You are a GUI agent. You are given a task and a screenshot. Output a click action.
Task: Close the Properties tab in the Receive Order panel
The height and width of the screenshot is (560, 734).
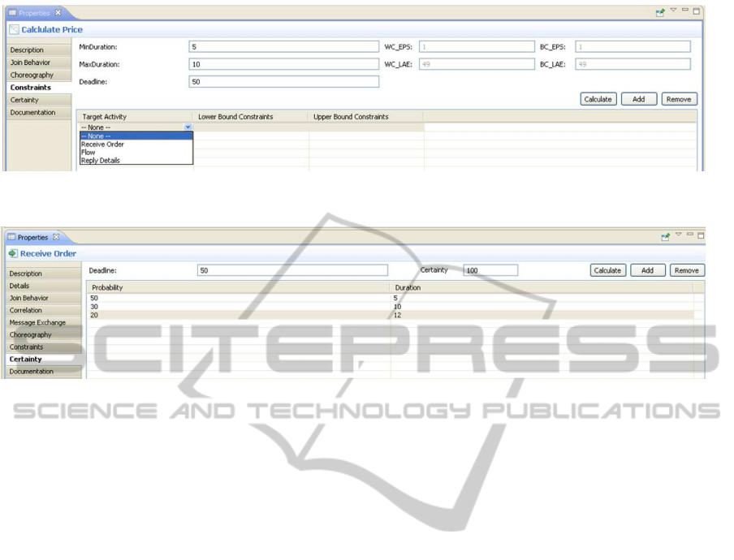(x=56, y=237)
